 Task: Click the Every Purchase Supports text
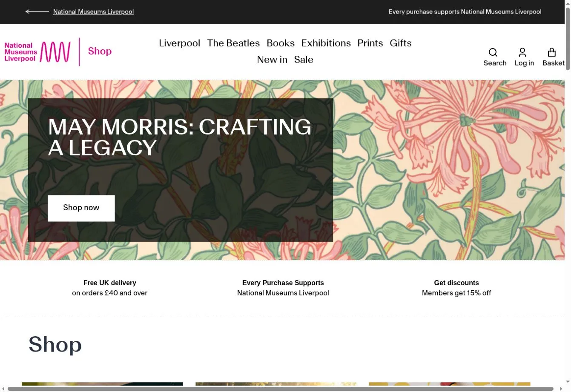tap(283, 283)
